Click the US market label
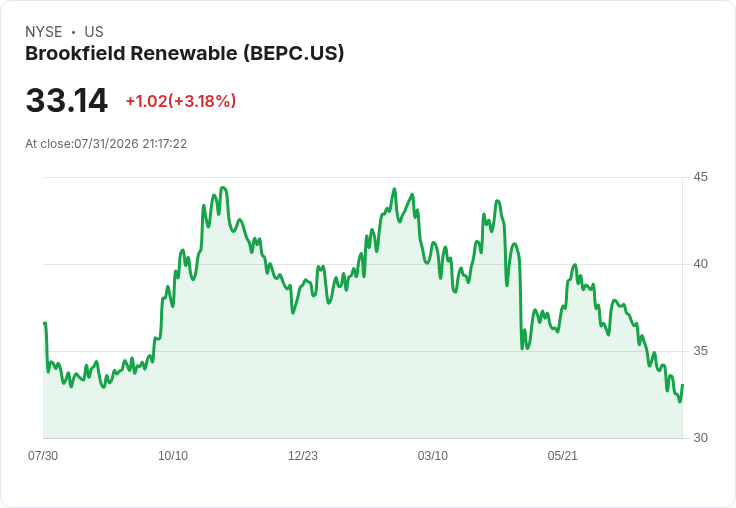The height and width of the screenshot is (508, 736). [x=94, y=32]
